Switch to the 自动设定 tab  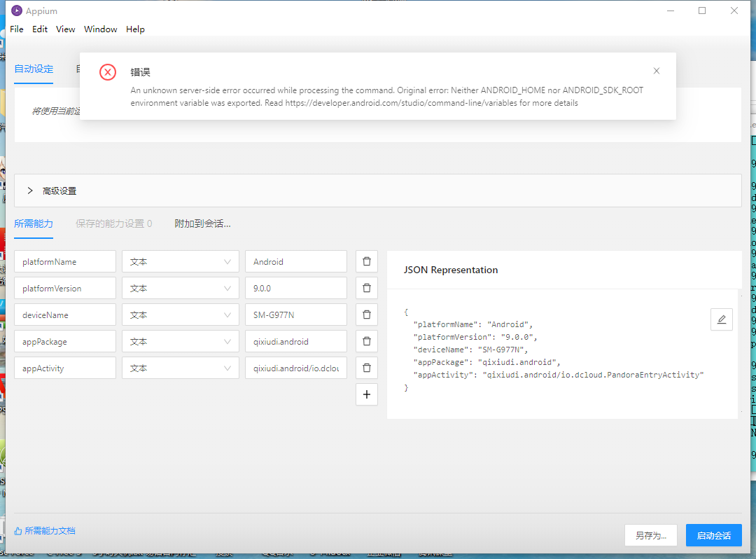point(34,69)
